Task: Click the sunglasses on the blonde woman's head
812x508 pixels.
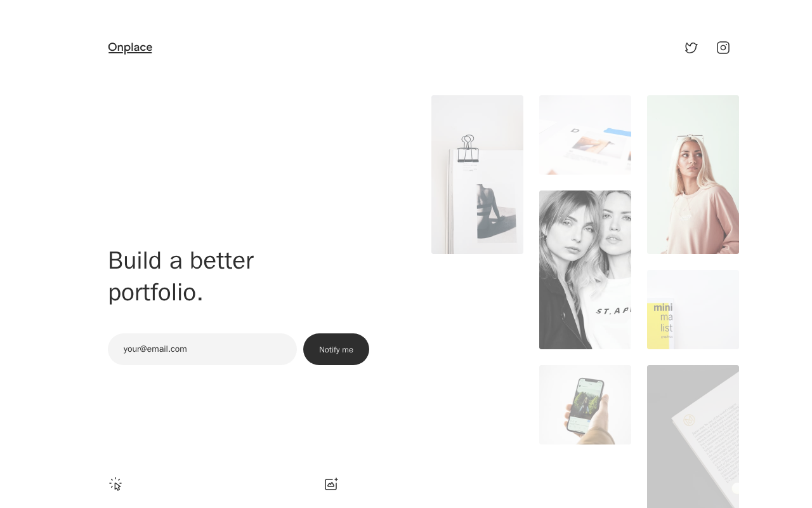Action: point(690,138)
